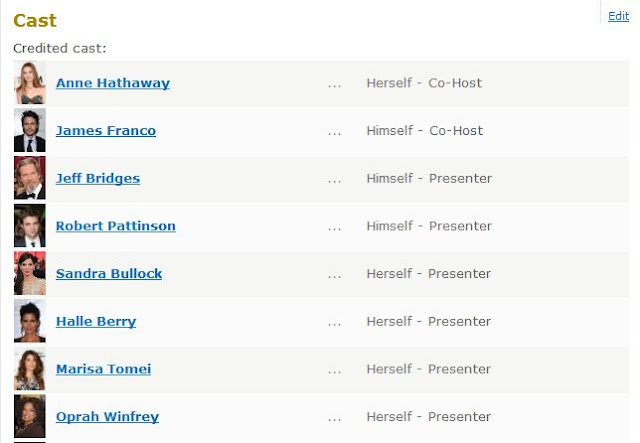The width and height of the screenshot is (640, 443).
Task: Open the Oprah Winfrey name link
Action: [107, 416]
